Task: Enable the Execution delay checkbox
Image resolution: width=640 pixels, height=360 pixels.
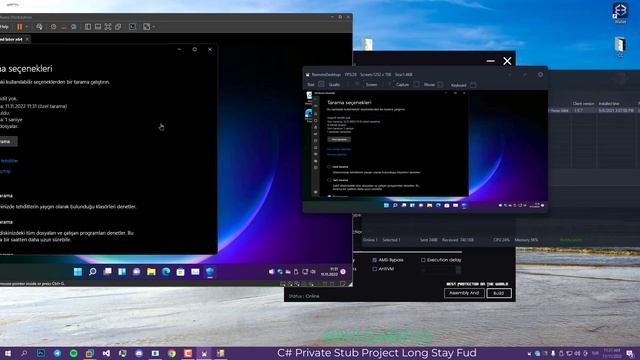Action: 423,260
